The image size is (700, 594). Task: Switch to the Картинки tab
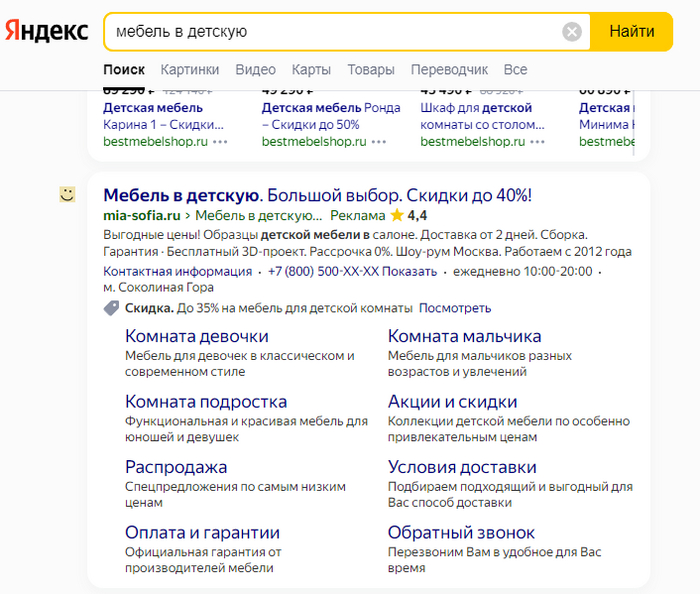pyautogui.click(x=189, y=70)
